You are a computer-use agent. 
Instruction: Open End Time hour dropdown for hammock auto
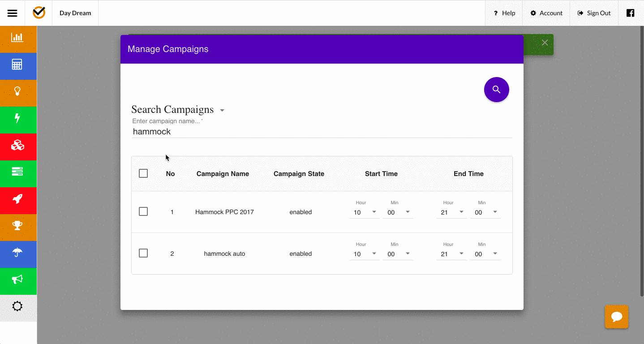point(452,254)
